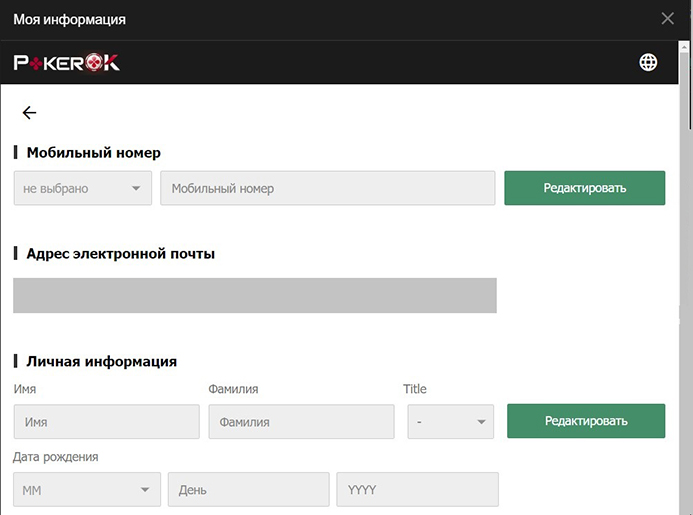This screenshot has height=515, width=693.
Task: Click the Мобильный номер section heading
Action: click(93, 153)
